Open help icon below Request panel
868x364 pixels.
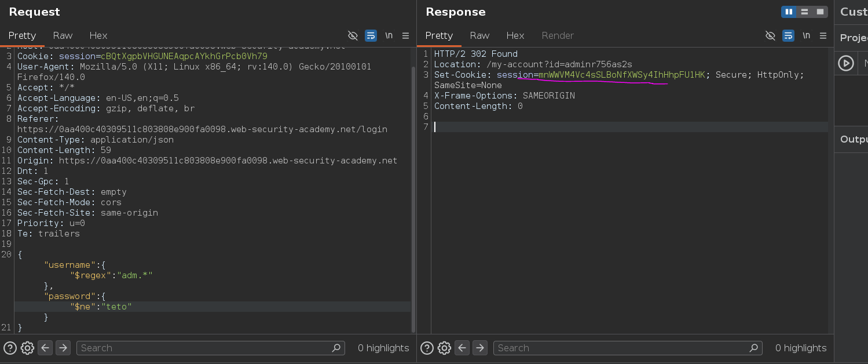(10, 348)
